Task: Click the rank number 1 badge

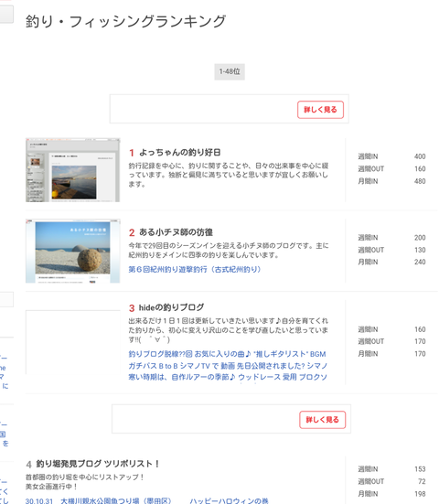Action: [x=132, y=153]
